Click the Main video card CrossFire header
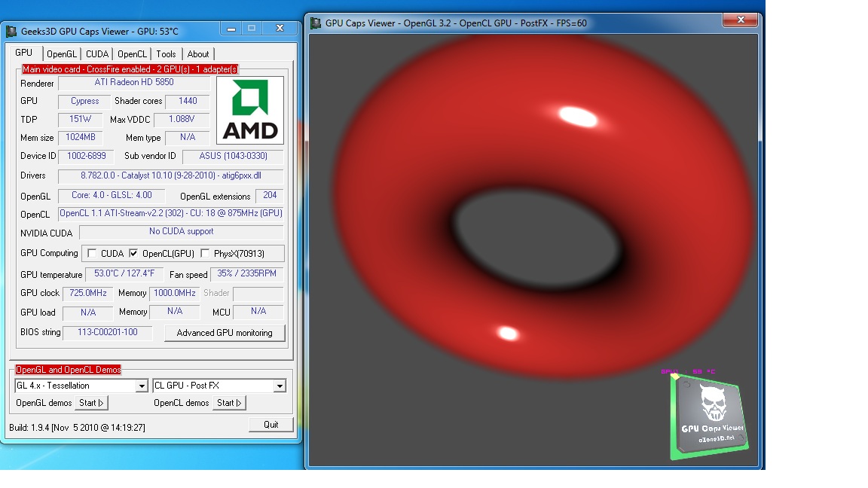The height and width of the screenshot is (488, 868). click(x=130, y=69)
